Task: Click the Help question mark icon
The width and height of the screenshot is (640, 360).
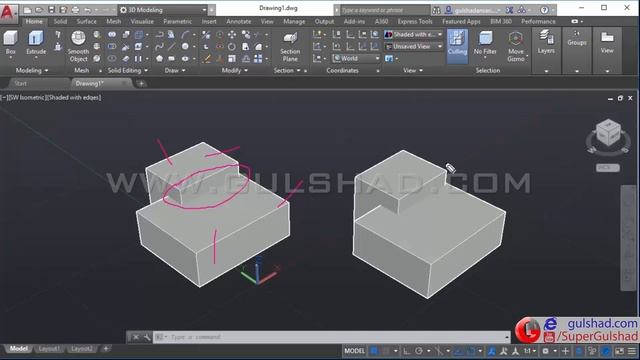Action: coord(544,10)
